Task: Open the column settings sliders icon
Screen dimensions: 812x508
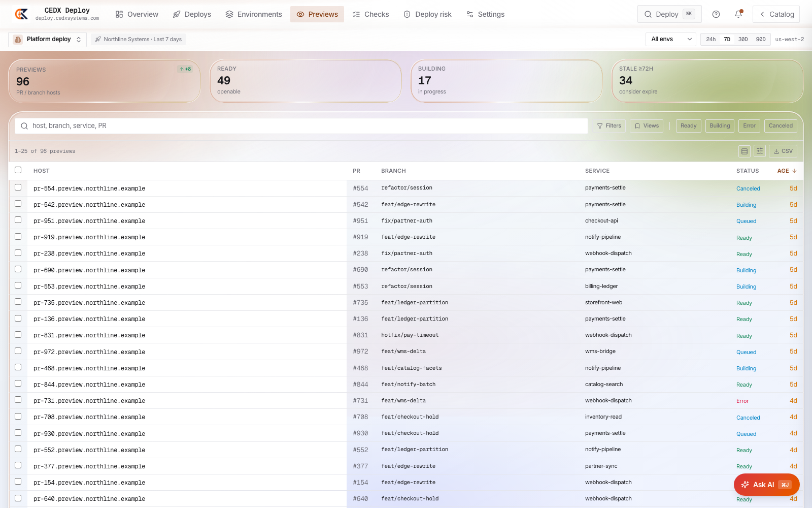Action: (x=760, y=151)
